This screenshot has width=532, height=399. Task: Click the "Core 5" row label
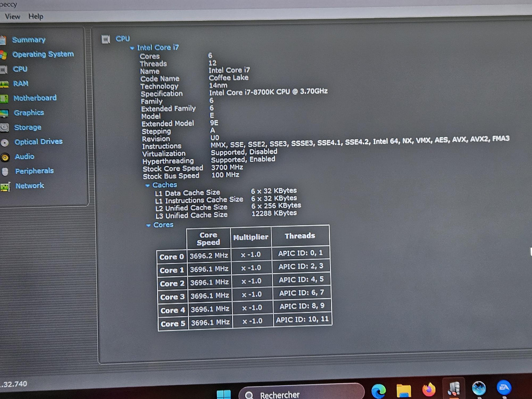(173, 324)
